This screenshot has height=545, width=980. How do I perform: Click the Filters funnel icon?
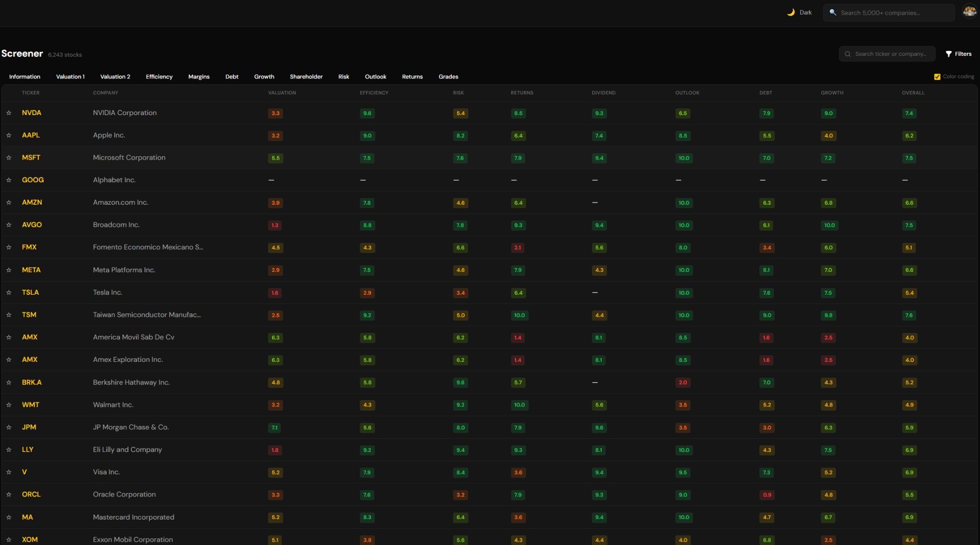(949, 54)
